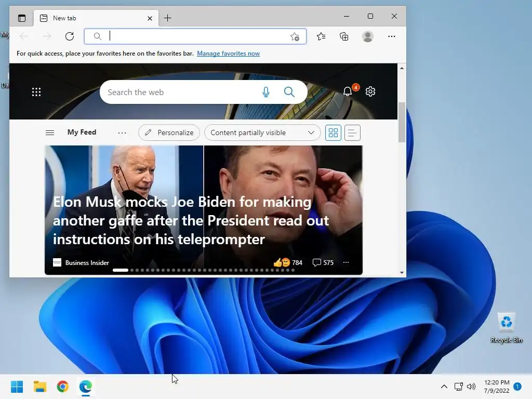
Task: Click the Business Insider source label
Action: 87,262
